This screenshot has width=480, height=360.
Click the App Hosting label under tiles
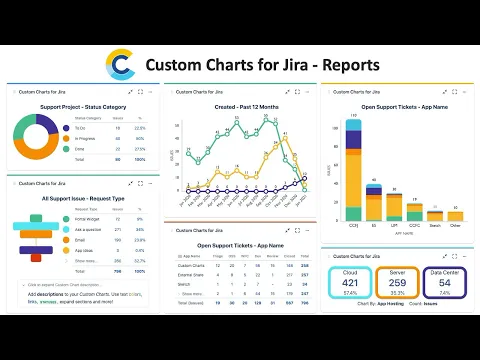390,304
